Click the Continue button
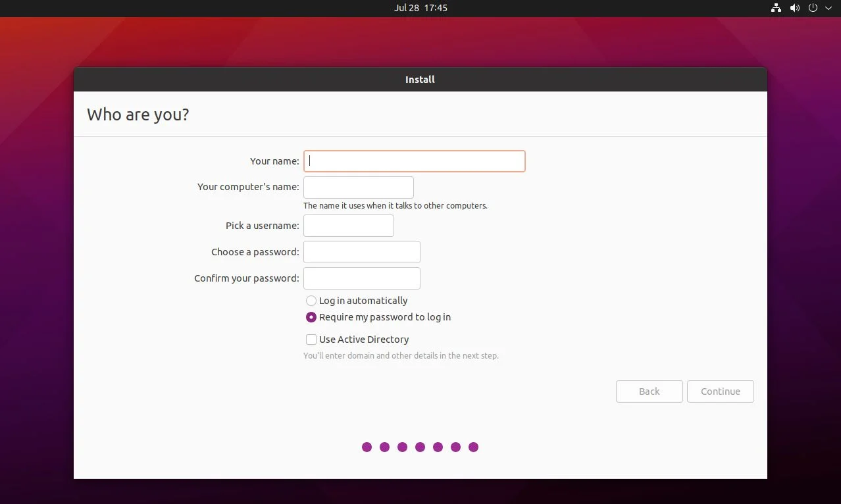 click(x=721, y=391)
